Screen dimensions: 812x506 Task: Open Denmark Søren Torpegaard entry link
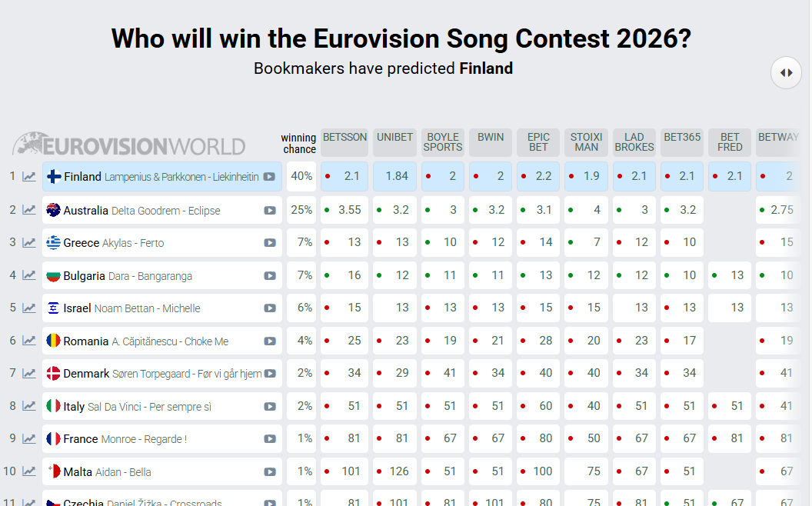(x=162, y=374)
